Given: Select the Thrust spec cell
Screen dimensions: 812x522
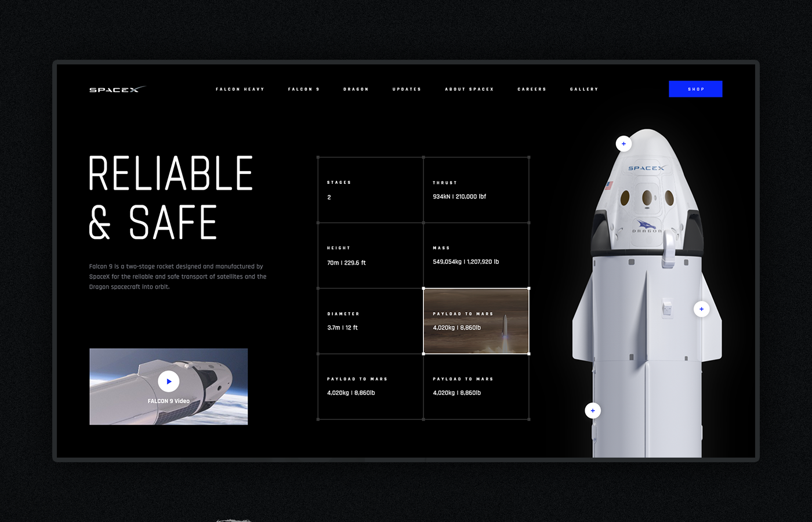Looking at the screenshot, I should tap(476, 190).
